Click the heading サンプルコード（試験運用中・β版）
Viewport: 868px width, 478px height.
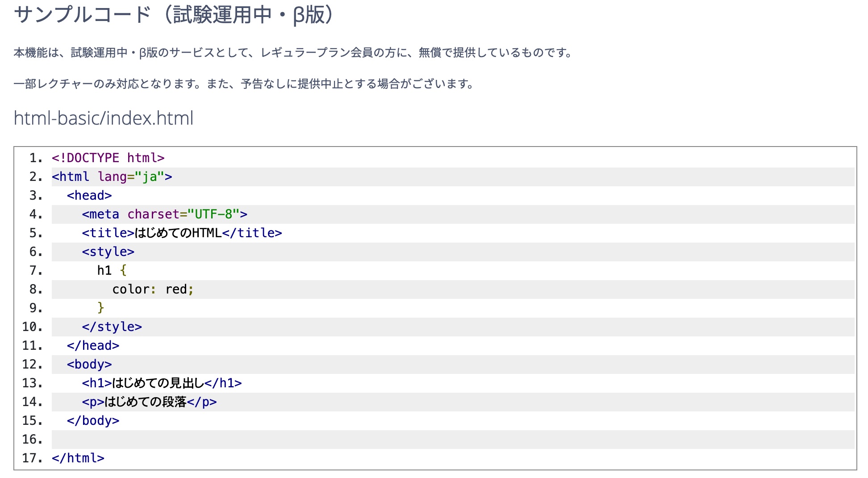coord(174,15)
